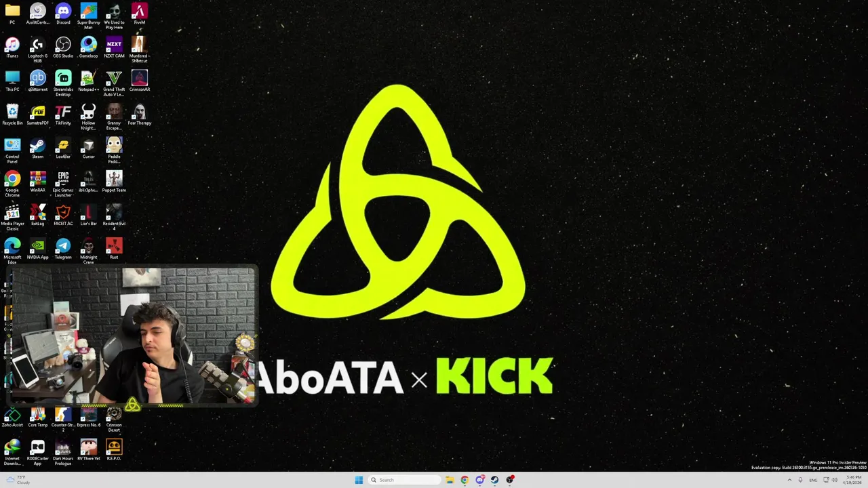Select the R.E.P.O. game icon

pyautogui.click(x=114, y=450)
